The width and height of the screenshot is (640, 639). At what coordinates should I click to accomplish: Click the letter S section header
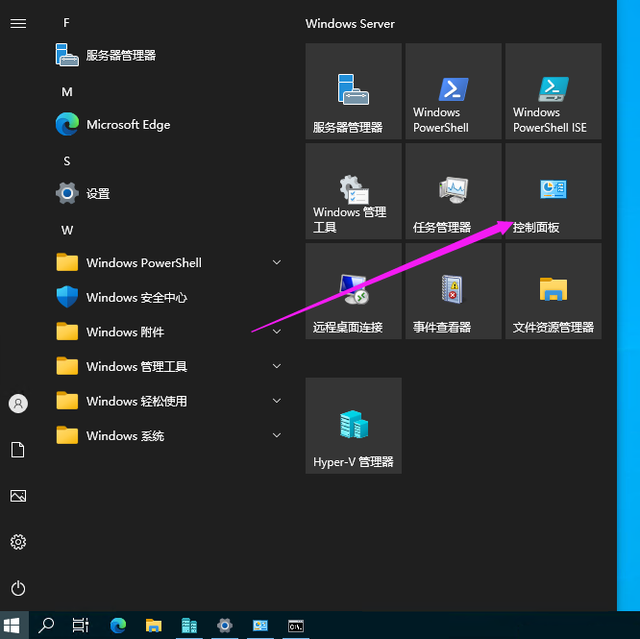point(67,161)
